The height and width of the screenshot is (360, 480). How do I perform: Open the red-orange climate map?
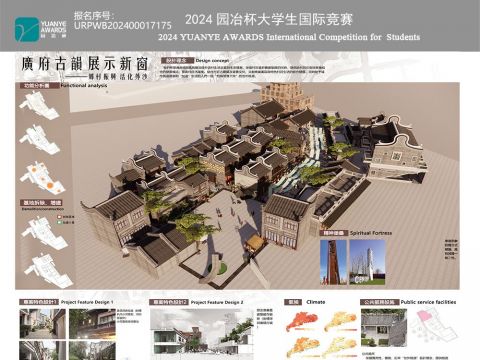click(302, 322)
